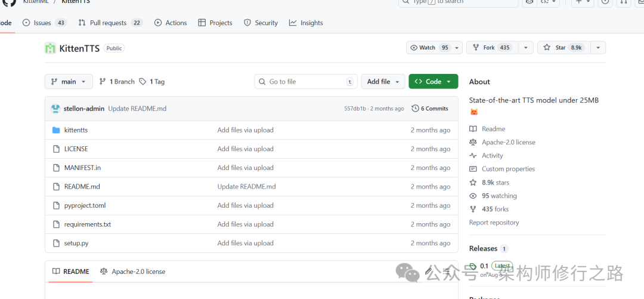This screenshot has height=299, width=644.
Task: Open the main branch selector
Action: coord(69,82)
